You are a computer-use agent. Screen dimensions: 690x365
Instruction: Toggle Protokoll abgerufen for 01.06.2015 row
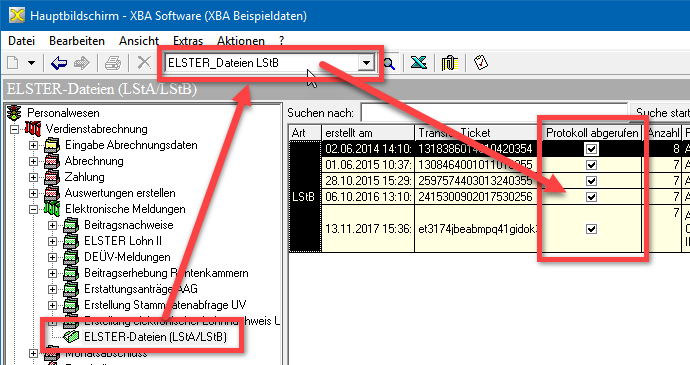coord(591,165)
